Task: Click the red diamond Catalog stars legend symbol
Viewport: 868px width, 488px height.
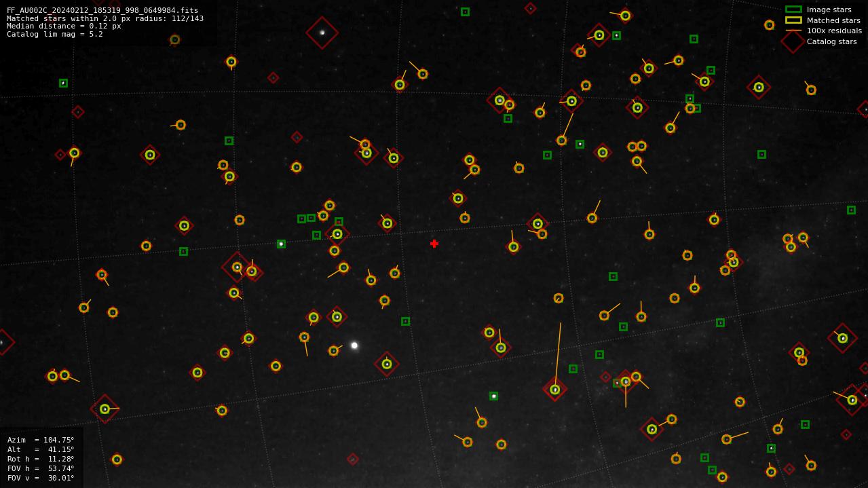Action: (793, 41)
